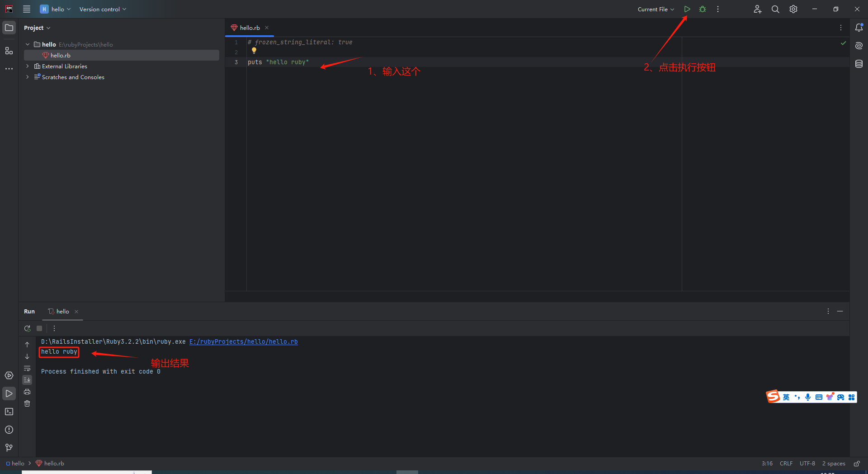The image size is (868, 474).
Task: Open the Notifications bell
Action: click(859, 28)
